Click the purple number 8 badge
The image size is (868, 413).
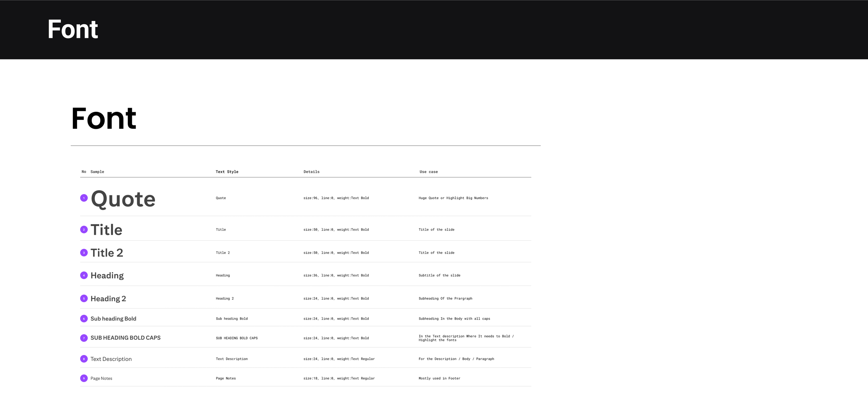[84, 359]
